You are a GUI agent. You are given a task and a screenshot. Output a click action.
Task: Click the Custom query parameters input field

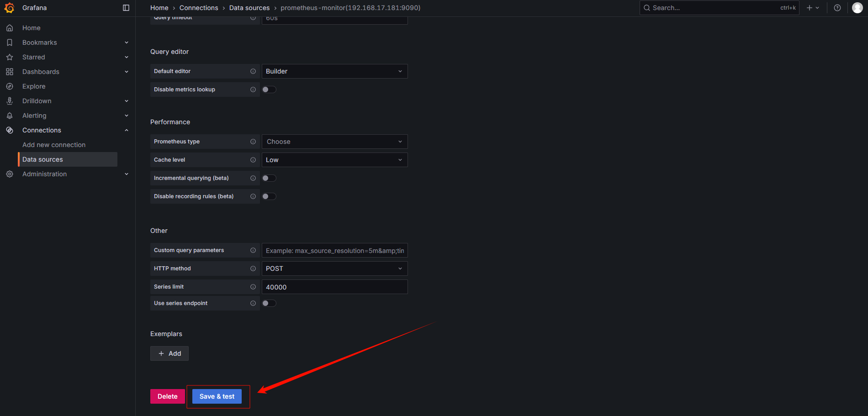tap(334, 250)
